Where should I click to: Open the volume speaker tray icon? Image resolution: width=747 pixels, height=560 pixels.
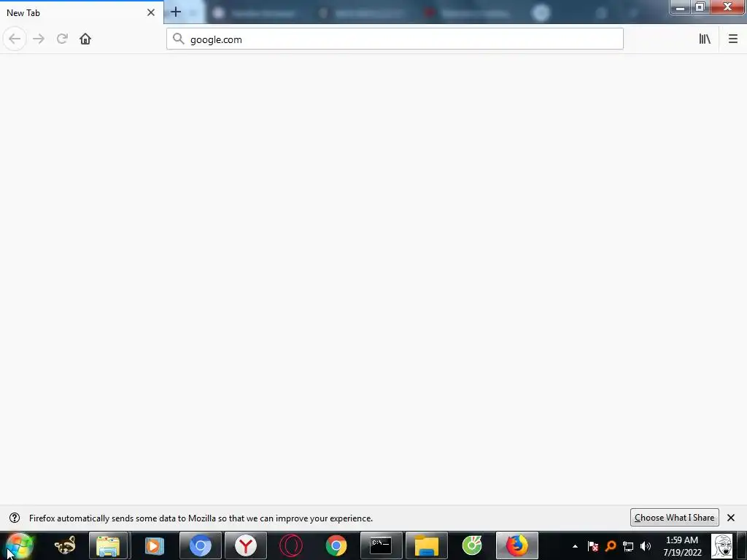(x=646, y=546)
